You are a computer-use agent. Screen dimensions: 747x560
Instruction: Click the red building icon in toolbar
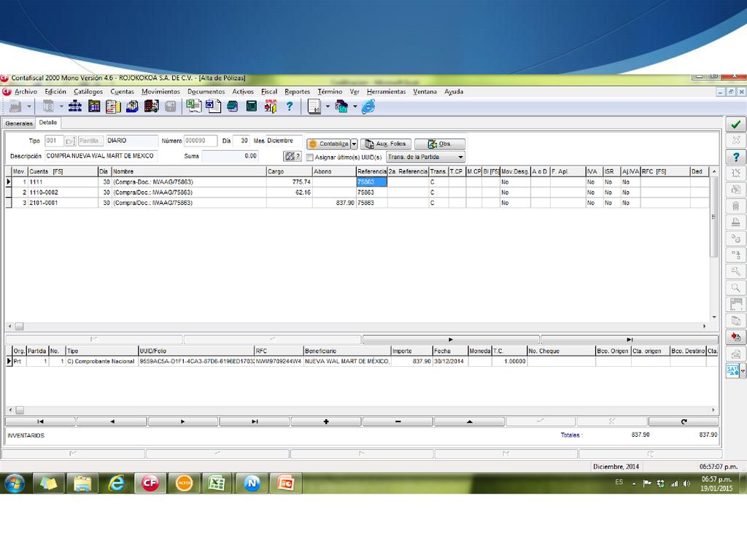(151, 106)
